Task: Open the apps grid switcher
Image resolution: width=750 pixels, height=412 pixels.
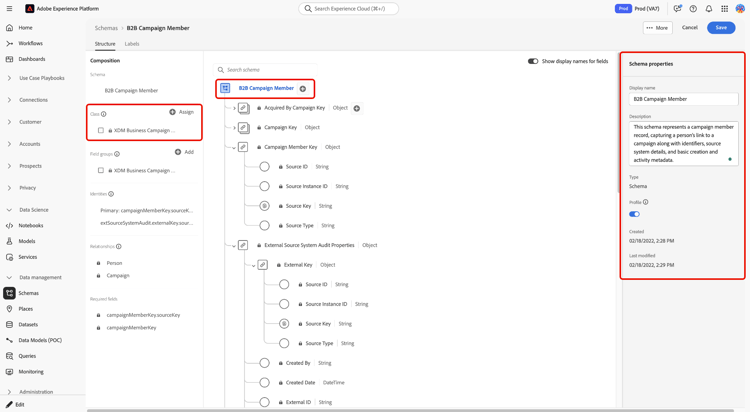Action: 725,9
